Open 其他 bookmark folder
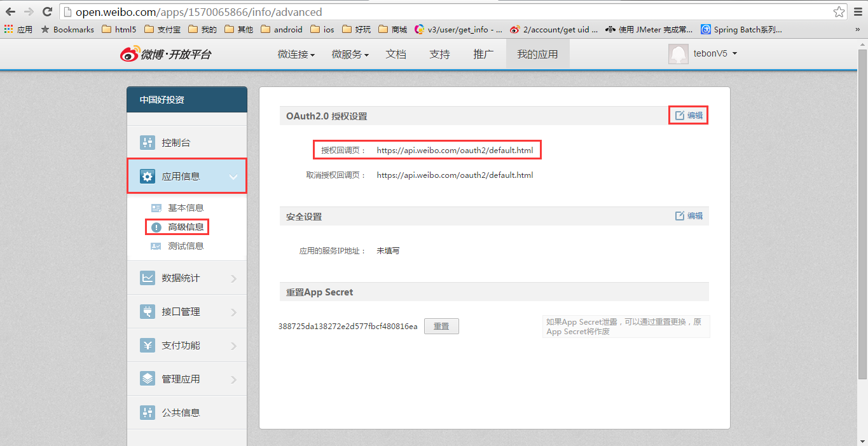This screenshot has height=446, width=868. (x=238, y=29)
